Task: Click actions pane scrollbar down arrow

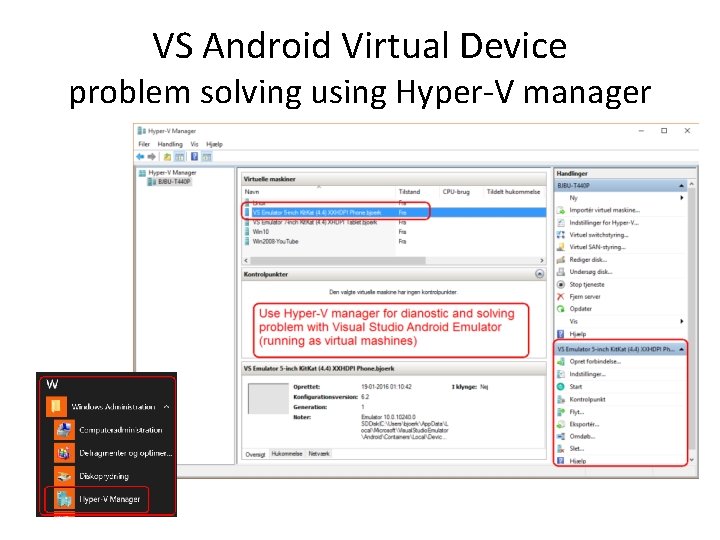Action: [x=692, y=460]
